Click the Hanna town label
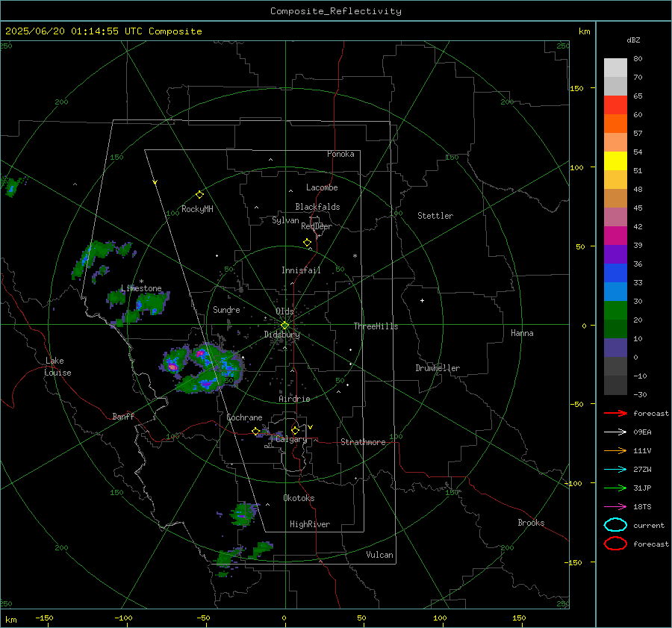 pos(522,333)
